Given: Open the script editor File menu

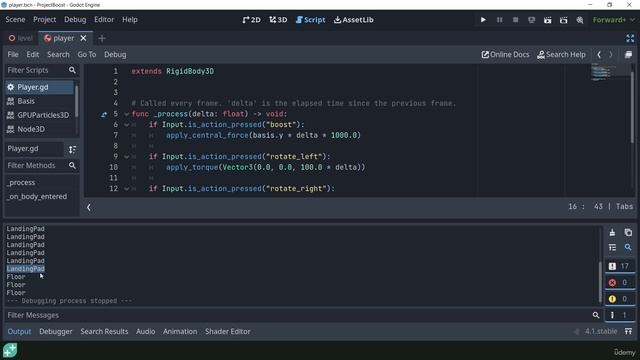Looking at the screenshot, I should pos(13,54).
